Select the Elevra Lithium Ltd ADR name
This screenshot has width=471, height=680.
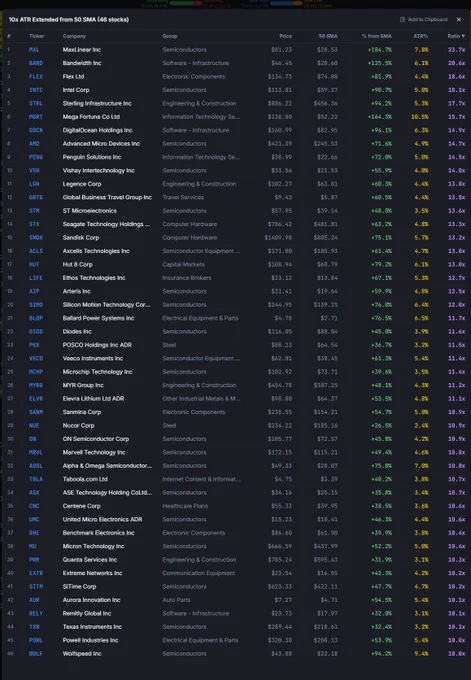click(x=93, y=399)
